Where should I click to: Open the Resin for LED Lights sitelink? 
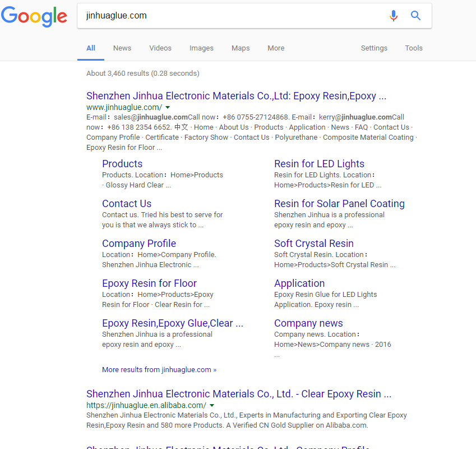click(x=319, y=164)
